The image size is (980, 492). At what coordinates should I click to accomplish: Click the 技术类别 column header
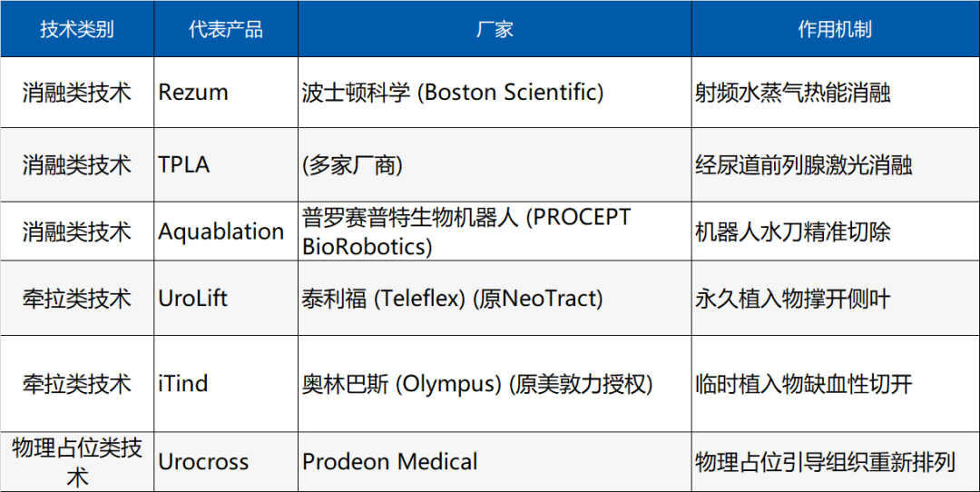[77, 29]
